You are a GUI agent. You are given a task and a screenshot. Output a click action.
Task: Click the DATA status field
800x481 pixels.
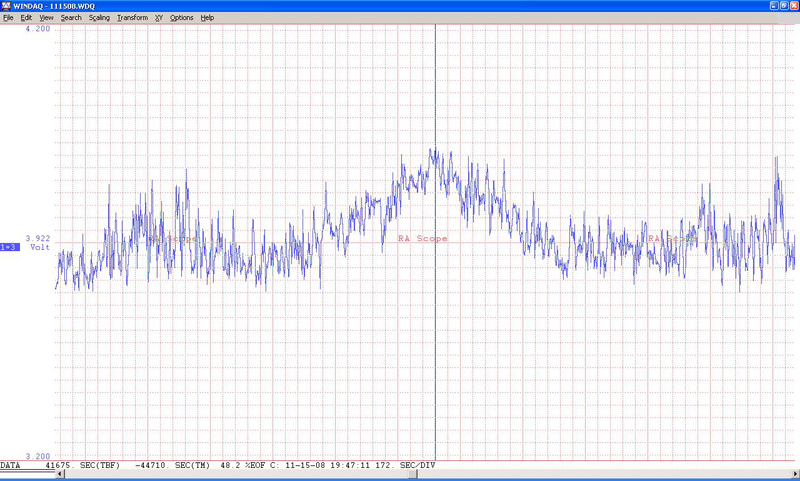[x=10, y=465]
